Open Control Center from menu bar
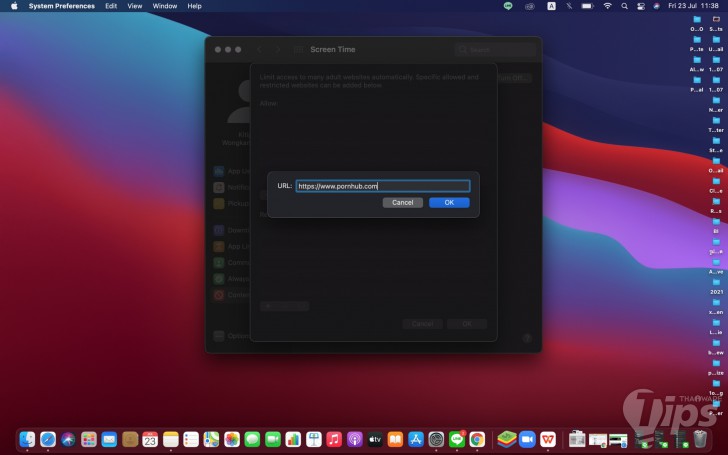Viewport: 728px width, 455px height. 641,6
